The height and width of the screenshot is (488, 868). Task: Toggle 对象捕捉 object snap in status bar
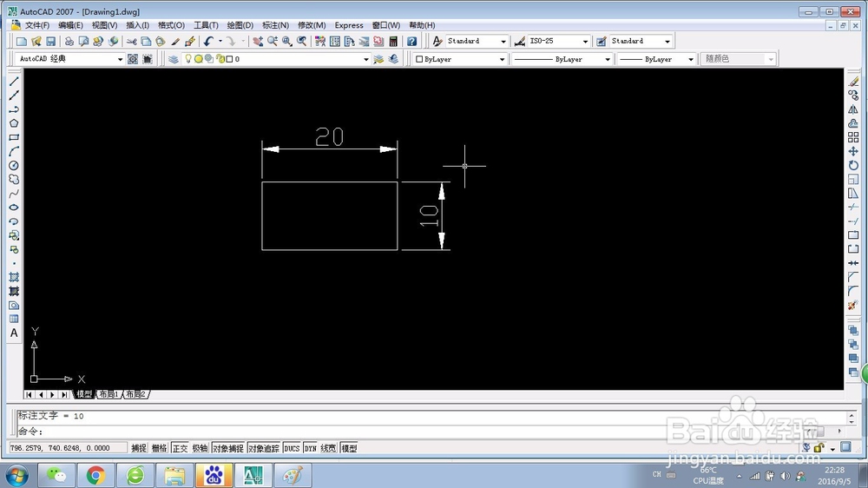tap(228, 448)
